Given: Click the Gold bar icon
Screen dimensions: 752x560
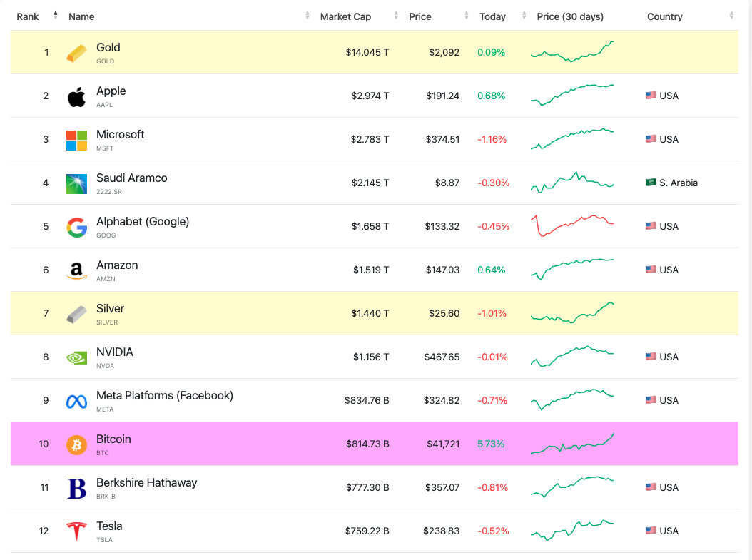Looking at the screenshot, I should [x=76, y=53].
